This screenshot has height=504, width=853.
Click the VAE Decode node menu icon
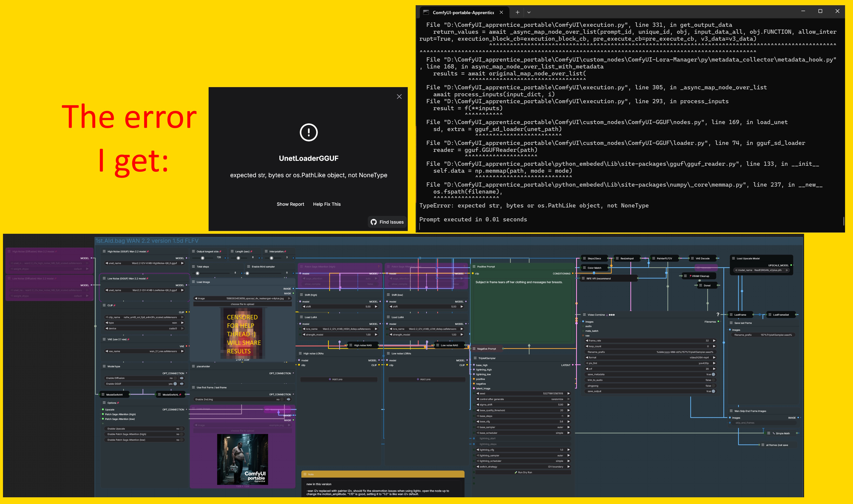coord(692,259)
